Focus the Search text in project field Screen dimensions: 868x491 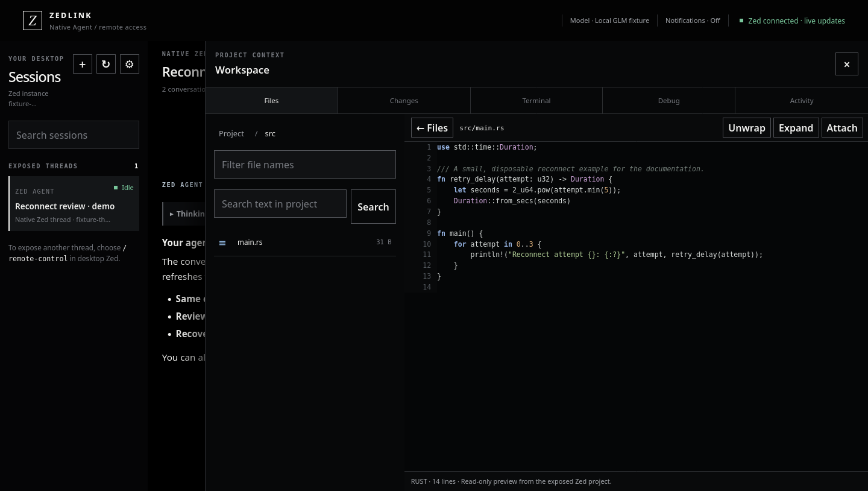[x=280, y=204]
